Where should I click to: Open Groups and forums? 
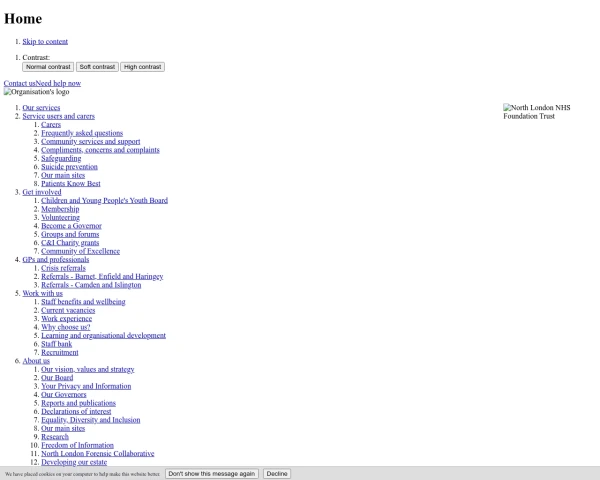pyautogui.click(x=70, y=234)
